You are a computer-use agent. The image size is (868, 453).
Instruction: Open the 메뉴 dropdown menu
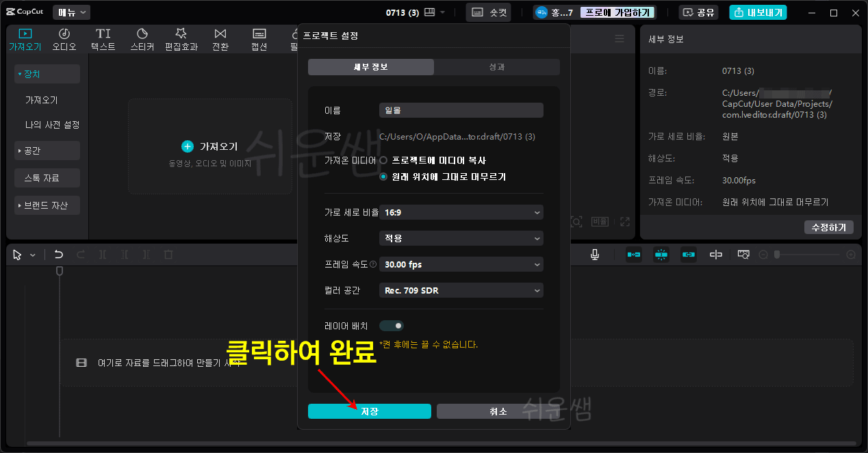pyautogui.click(x=72, y=12)
